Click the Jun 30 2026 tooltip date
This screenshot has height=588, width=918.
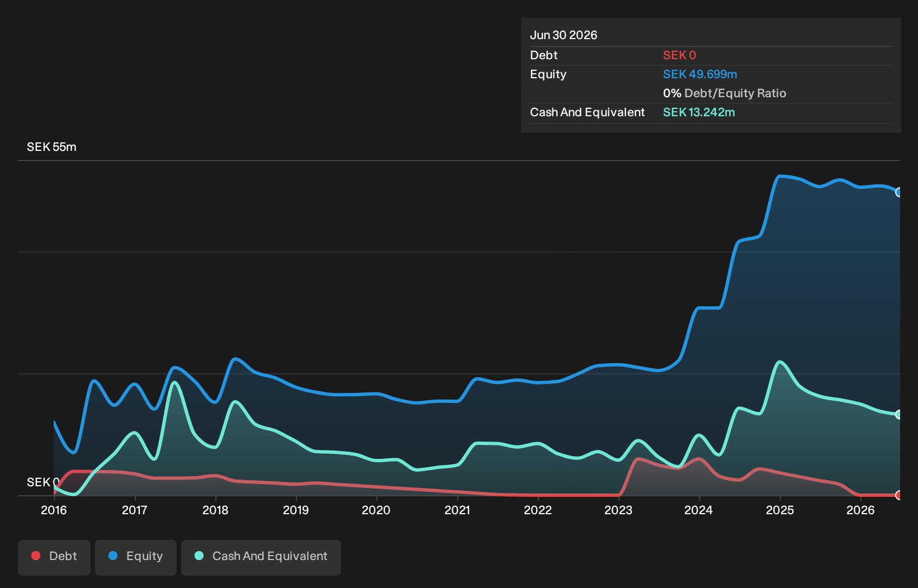tap(564, 35)
